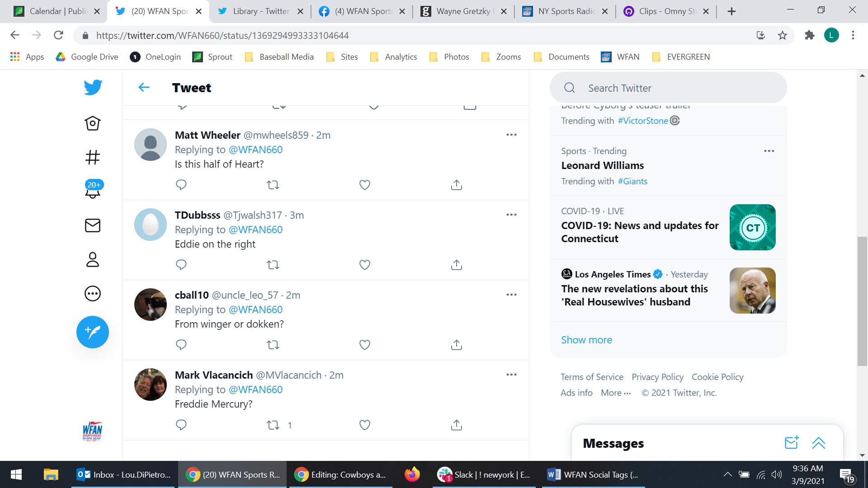
Task: Click the Search Twitter field
Action: coord(667,88)
